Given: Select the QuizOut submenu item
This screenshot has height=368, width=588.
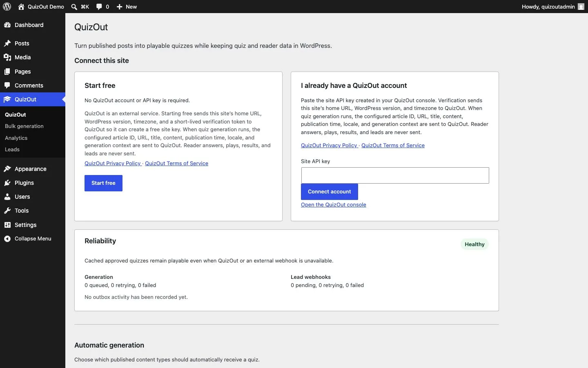Looking at the screenshot, I should (x=16, y=115).
